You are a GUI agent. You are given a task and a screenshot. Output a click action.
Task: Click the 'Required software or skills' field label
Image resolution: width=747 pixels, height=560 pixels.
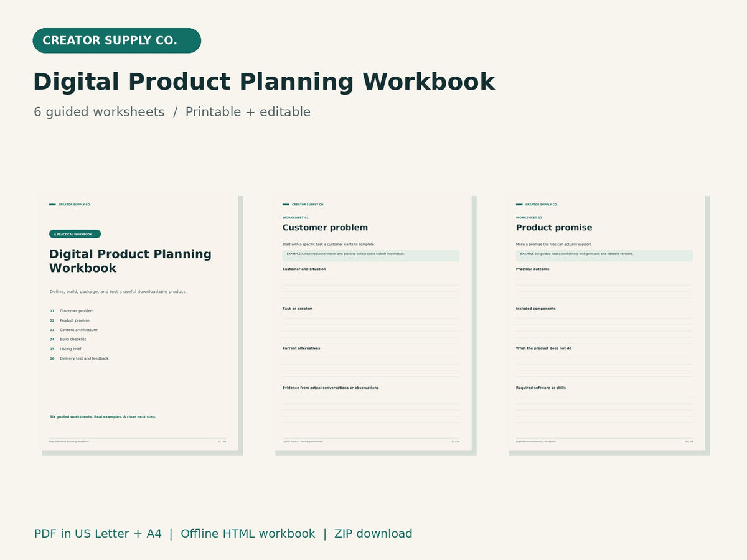(x=541, y=388)
